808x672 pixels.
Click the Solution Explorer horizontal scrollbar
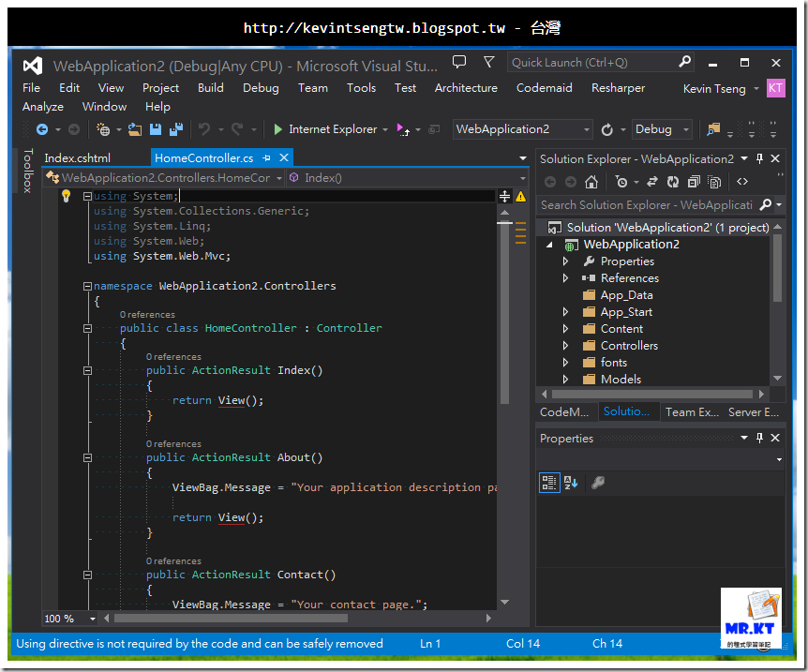pos(652,395)
